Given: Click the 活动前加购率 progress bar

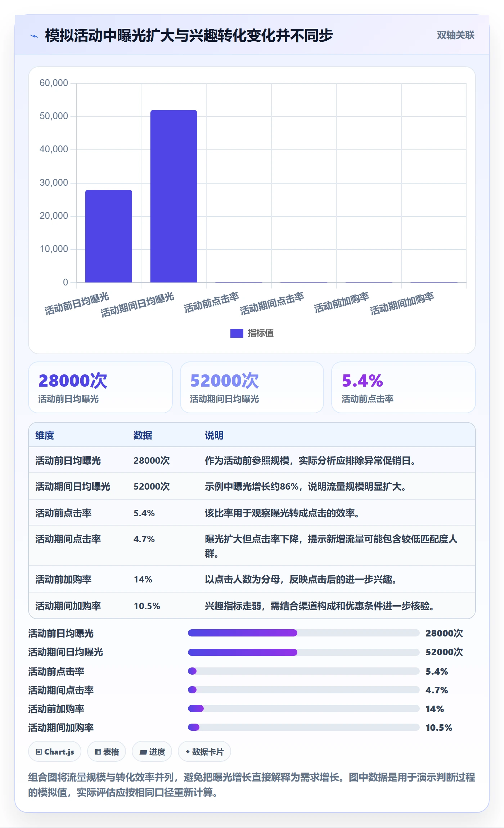Looking at the screenshot, I should coord(304,708).
